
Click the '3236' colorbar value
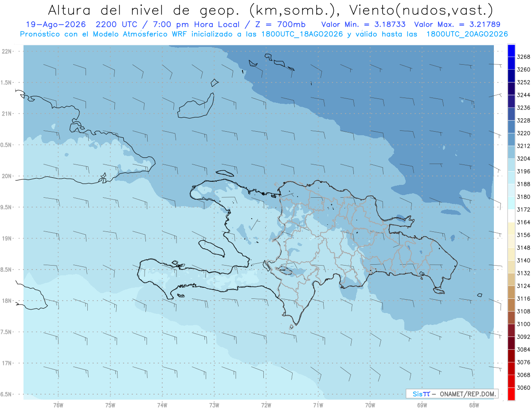tap(524, 108)
